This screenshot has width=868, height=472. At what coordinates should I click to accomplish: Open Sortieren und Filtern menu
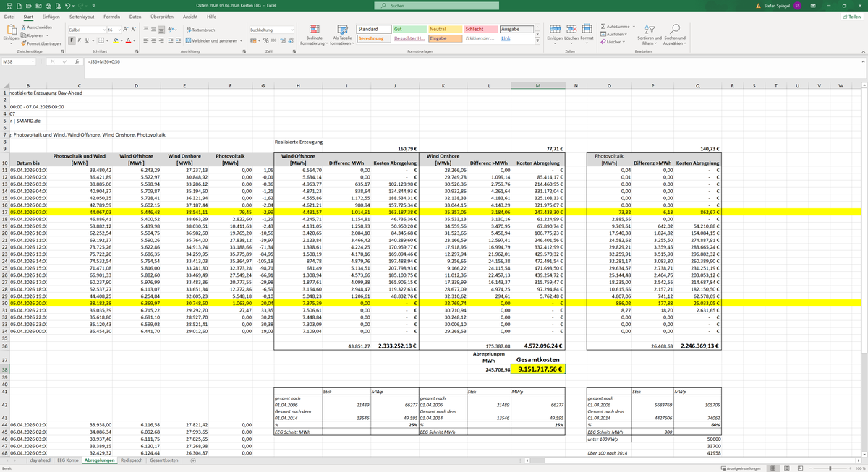(650, 35)
